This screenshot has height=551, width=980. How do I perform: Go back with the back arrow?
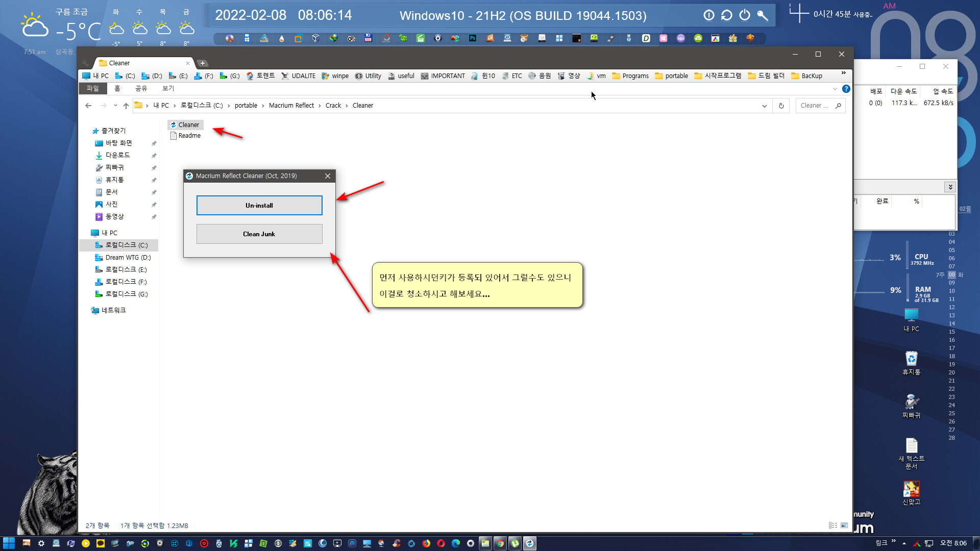click(x=88, y=106)
